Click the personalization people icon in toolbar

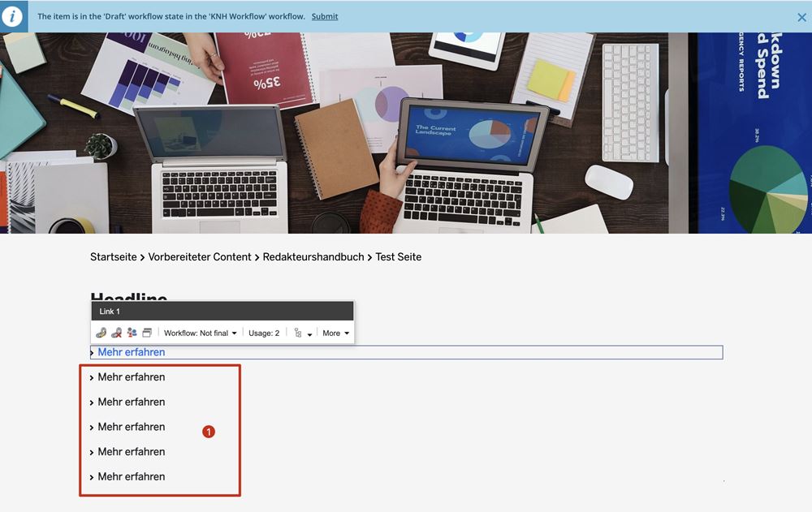coord(132,333)
